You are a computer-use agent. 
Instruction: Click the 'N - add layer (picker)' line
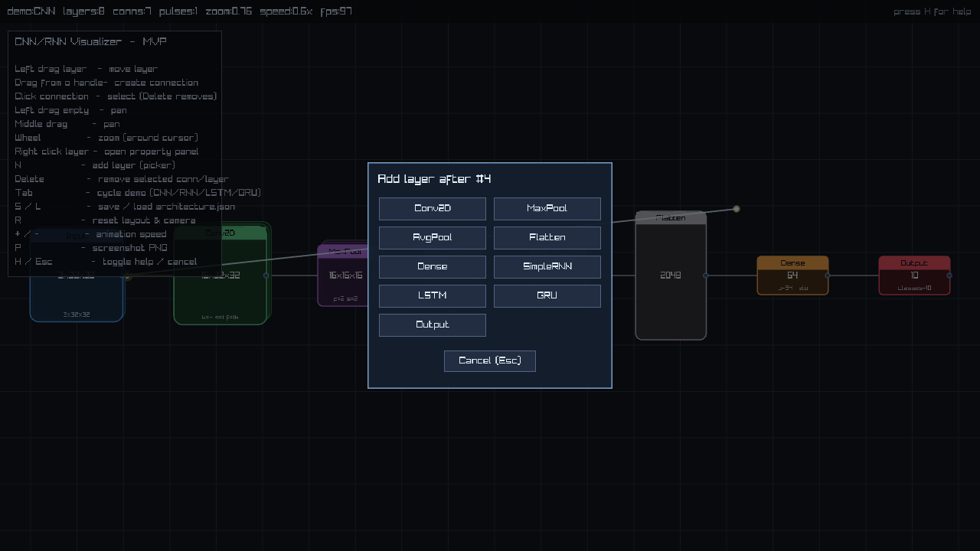coord(95,165)
